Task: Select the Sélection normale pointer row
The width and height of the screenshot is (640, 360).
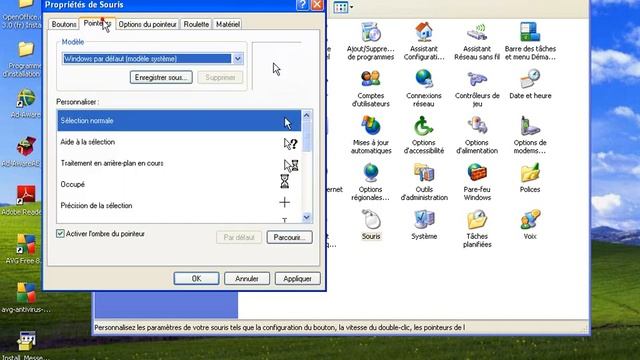Action: (x=179, y=121)
